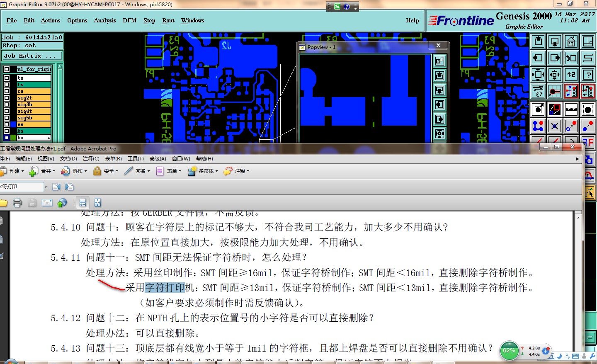The height and width of the screenshot is (364, 597).
Task: Click the Popview pan left icon
Action: (439, 104)
